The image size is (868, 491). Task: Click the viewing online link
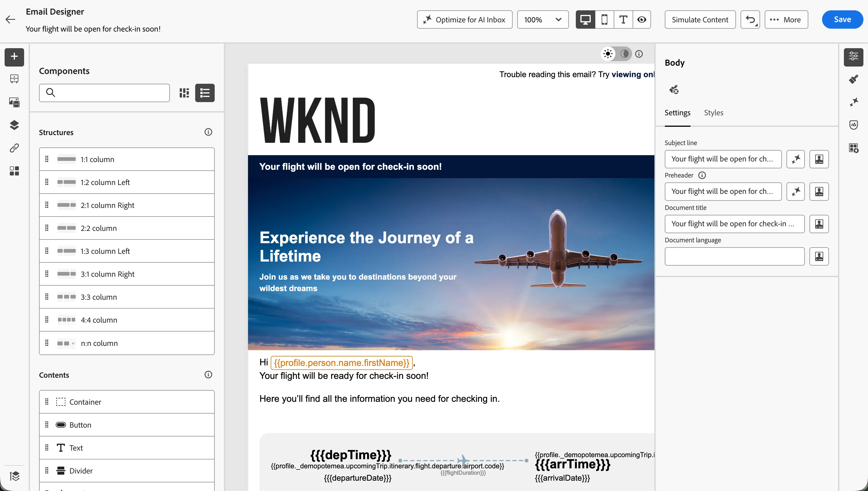(633, 74)
